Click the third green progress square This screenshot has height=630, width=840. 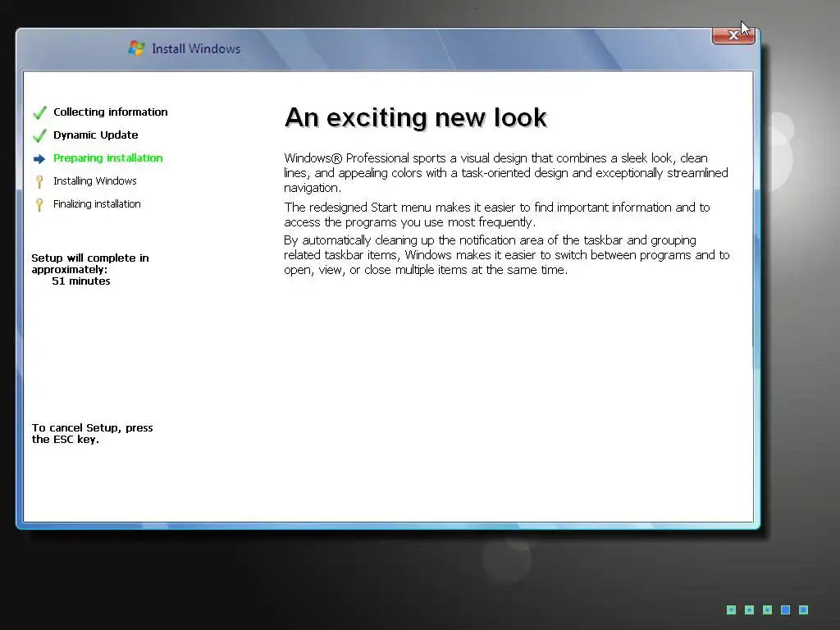coord(767,609)
